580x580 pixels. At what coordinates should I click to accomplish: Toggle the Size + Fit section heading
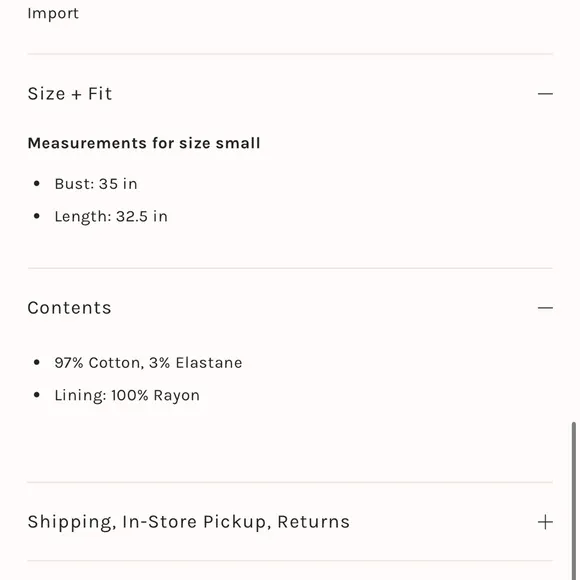click(70, 94)
